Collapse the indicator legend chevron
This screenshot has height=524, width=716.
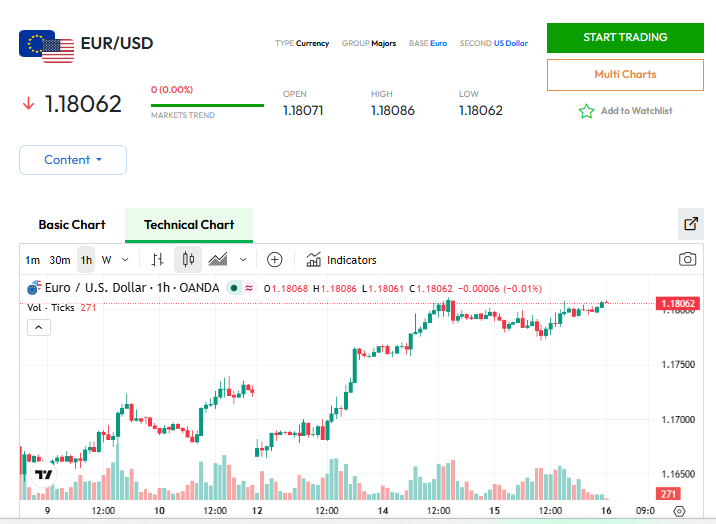[38, 327]
